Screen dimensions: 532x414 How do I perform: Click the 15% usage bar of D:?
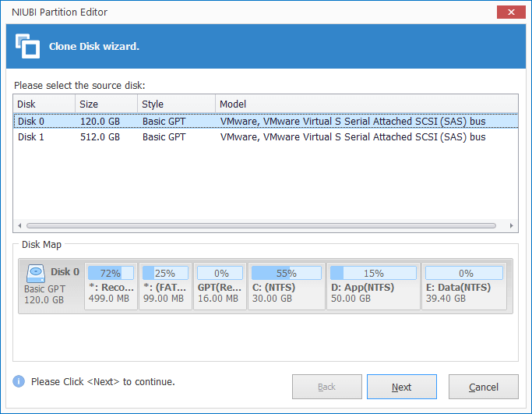(x=373, y=273)
